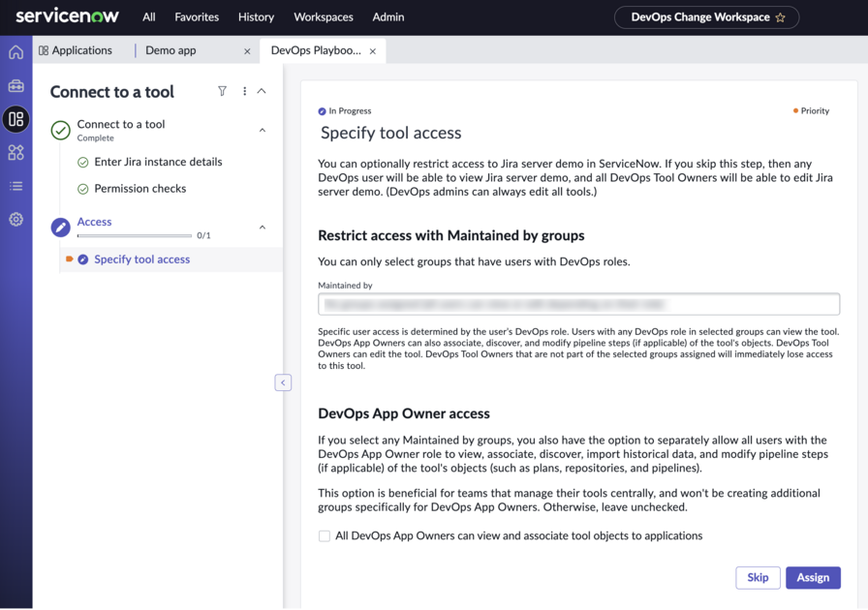Screen dimensions: 868x610
Task: Click the pencil icon beside Access
Action: coord(60,227)
